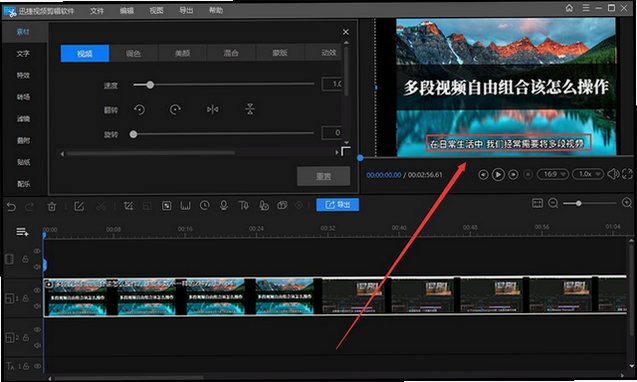Click the zoom frame icon beside crop
Image resolution: width=637 pixels, height=382 pixels.
click(147, 206)
